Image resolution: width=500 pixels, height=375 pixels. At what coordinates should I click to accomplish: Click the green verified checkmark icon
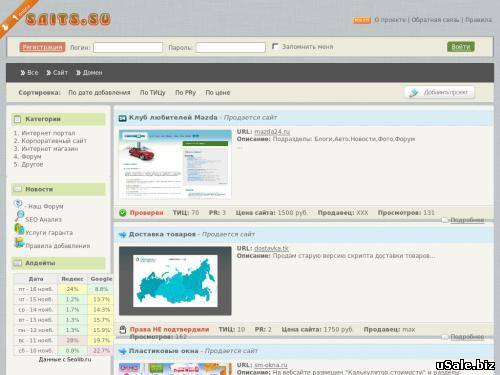(x=123, y=213)
